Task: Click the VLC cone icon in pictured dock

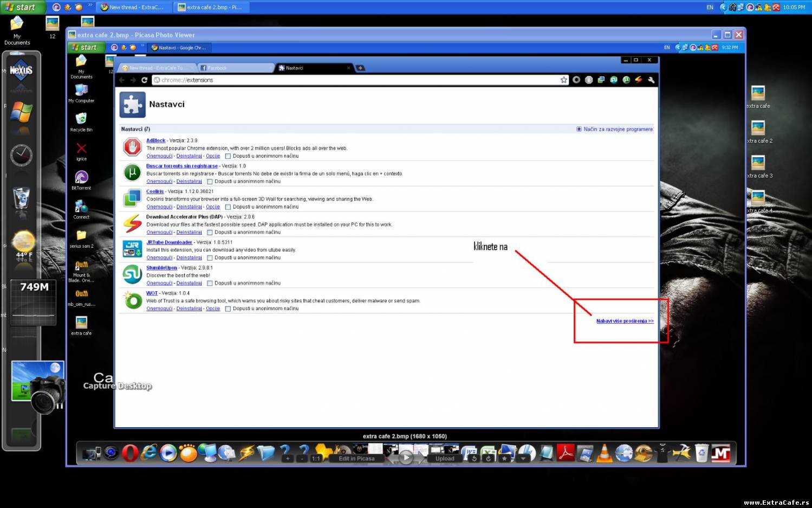Action: coord(604,453)
